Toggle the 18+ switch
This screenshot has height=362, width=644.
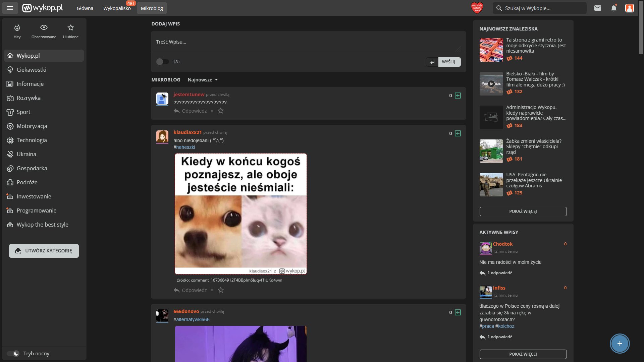pyautogui.click(x=162, y=62)
